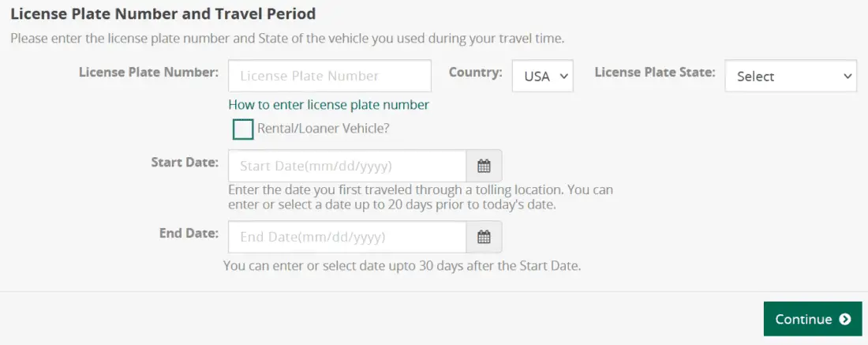The width and height of the screenshot is (868, 345).
Task: Click the 'End Date:' field label
Action: [188, 233]
